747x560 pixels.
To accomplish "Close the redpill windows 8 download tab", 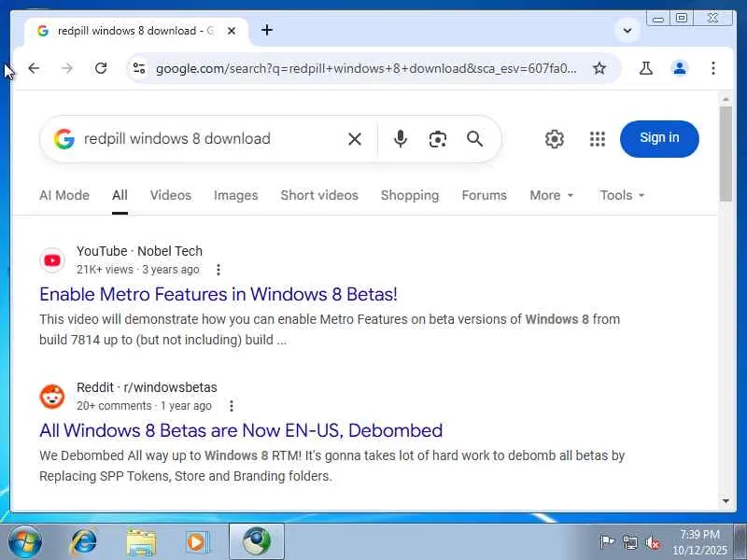I will tap(232, 31).
